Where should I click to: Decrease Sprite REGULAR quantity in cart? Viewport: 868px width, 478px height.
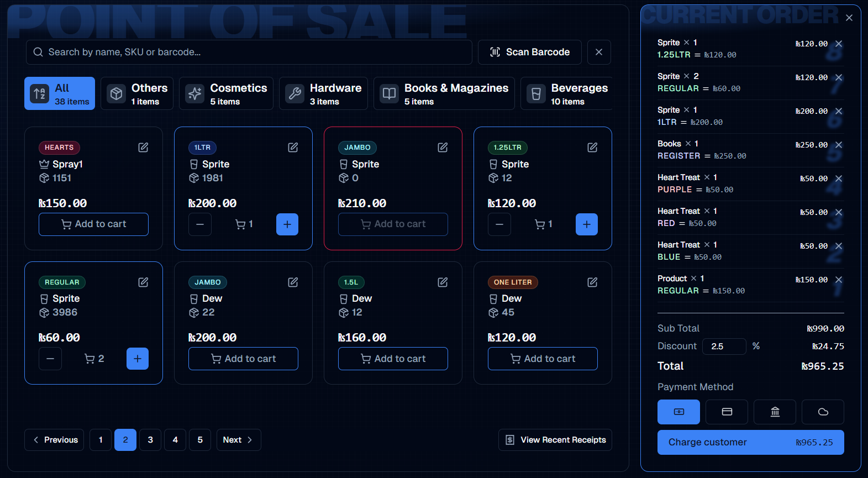point(50,359)
